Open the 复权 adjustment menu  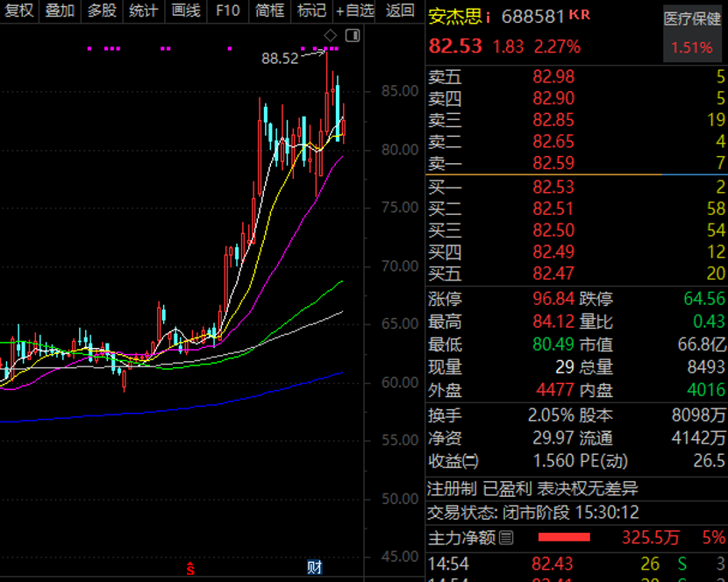point(19,11)
